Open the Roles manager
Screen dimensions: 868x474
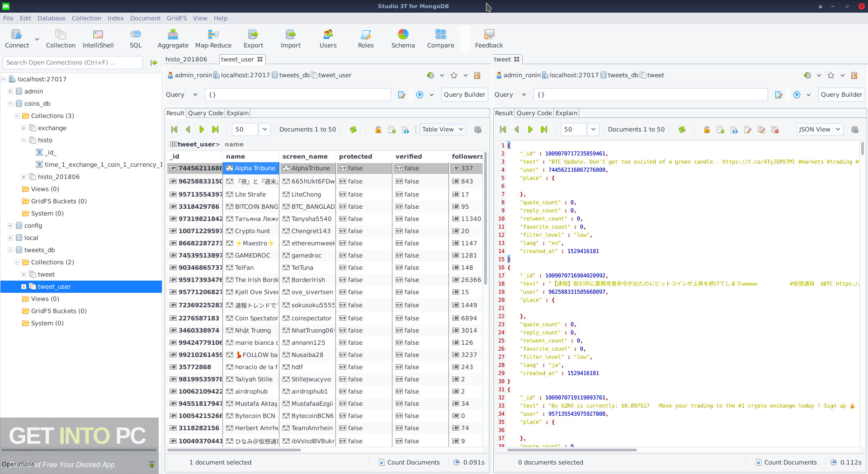(366, 38)
